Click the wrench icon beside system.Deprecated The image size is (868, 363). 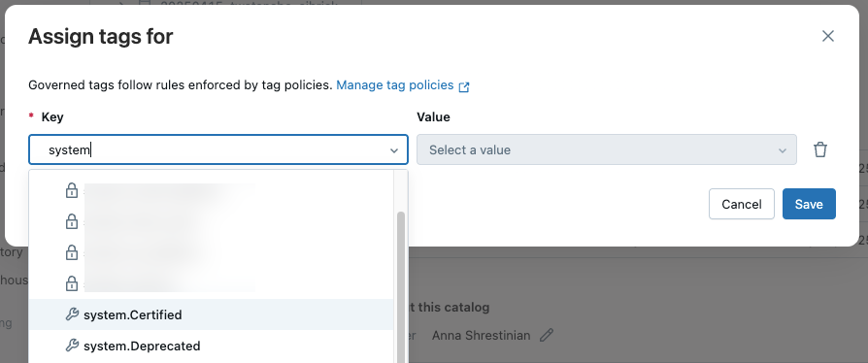pos(72,346)
